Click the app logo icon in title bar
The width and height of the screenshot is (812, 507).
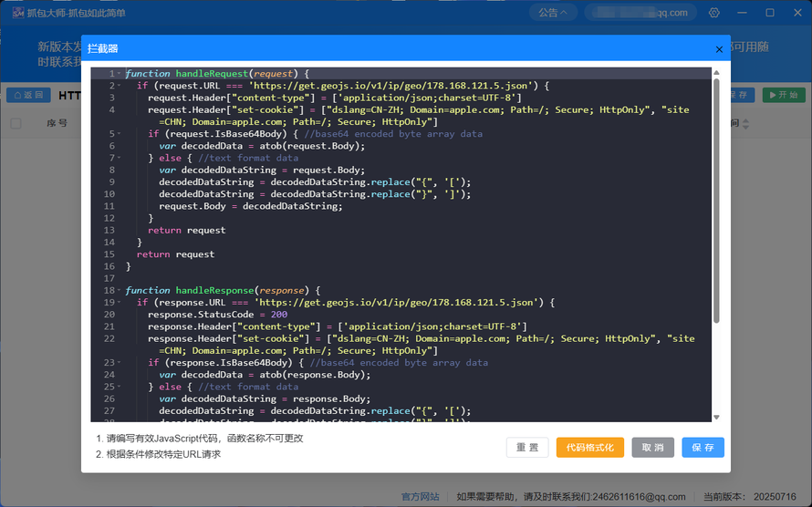click(18, 13)
